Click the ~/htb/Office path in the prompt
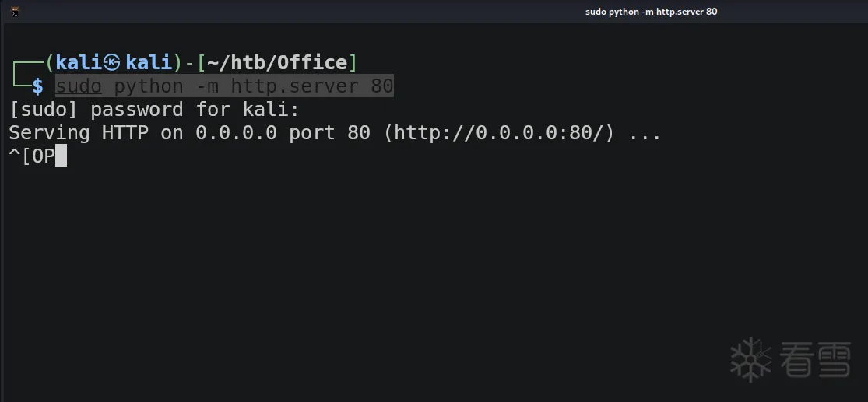 pos(277,63)
